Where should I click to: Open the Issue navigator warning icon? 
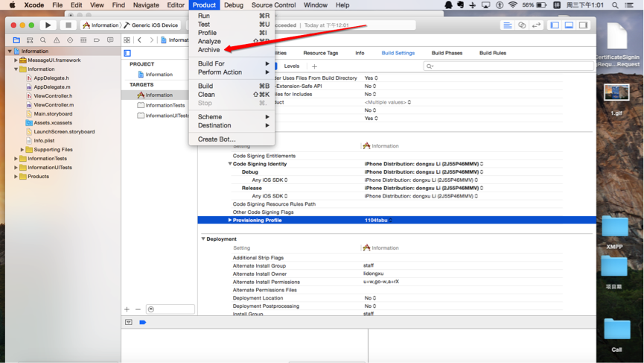click(57, 40)
